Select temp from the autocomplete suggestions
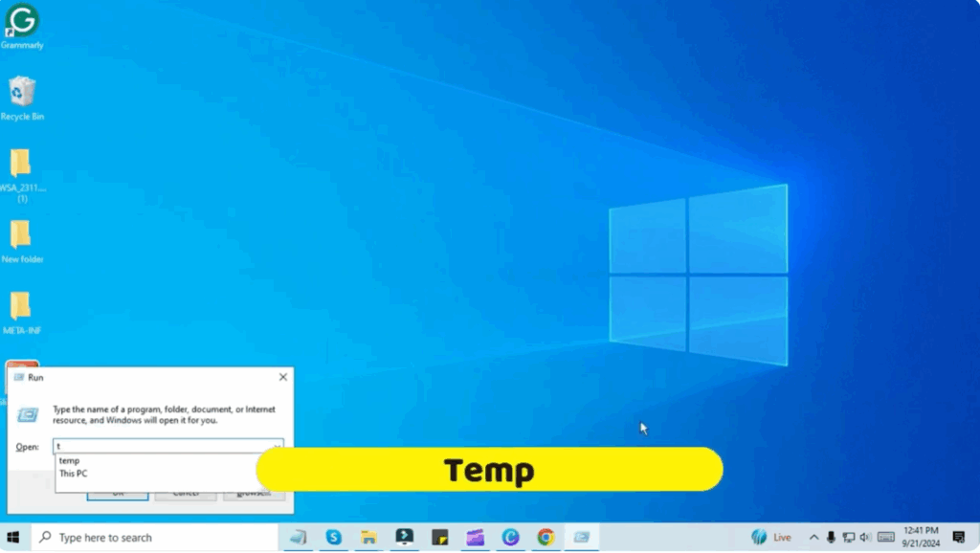Image resolution: width=980 pixels, height=553 pixels. pos(69,460)
